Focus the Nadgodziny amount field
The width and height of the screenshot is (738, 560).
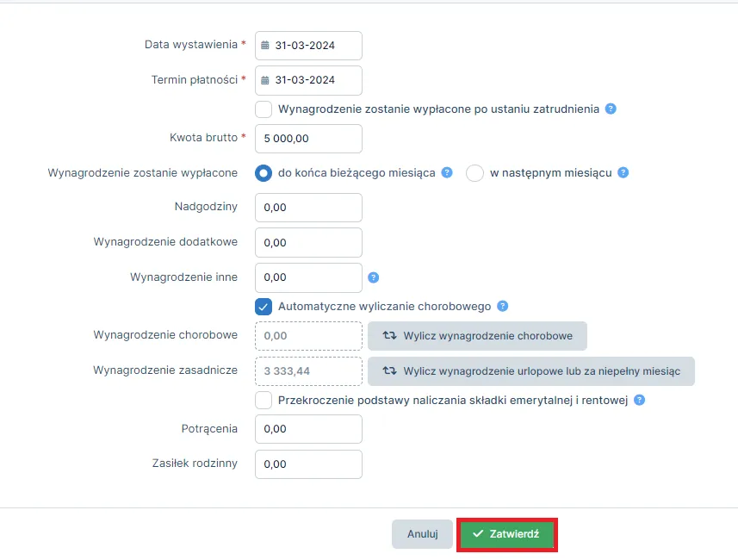pos(308,208)
